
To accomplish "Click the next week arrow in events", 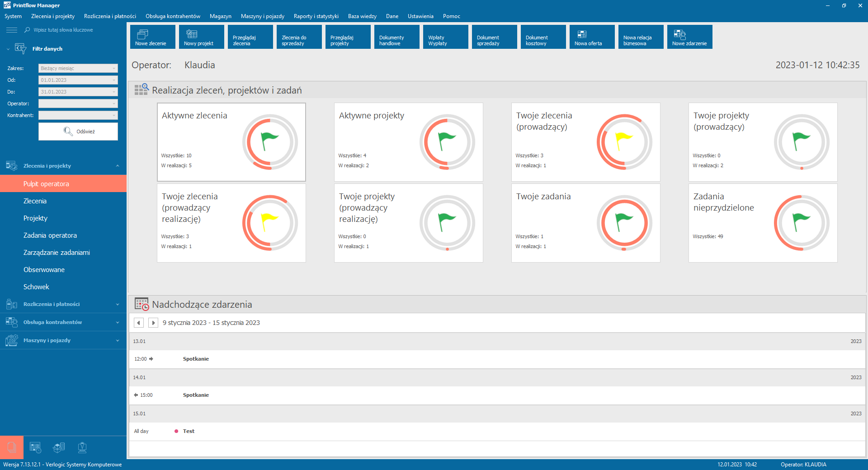I will (153, 323).
